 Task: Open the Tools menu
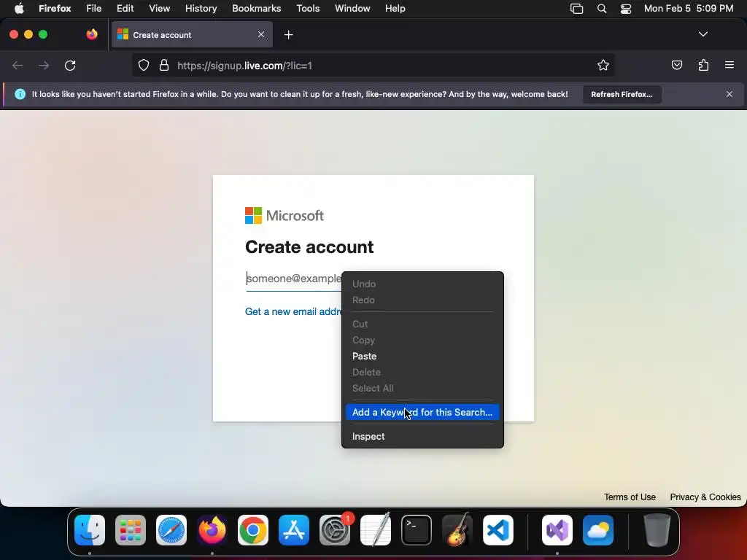click(308, 9)
